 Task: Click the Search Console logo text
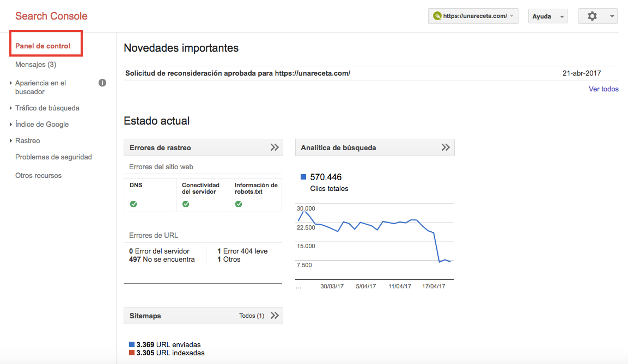(x=51, y=16)
